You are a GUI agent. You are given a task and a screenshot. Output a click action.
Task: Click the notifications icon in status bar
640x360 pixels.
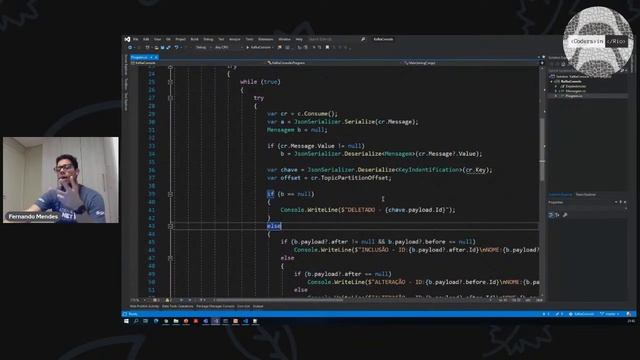[x=629, y=314]
